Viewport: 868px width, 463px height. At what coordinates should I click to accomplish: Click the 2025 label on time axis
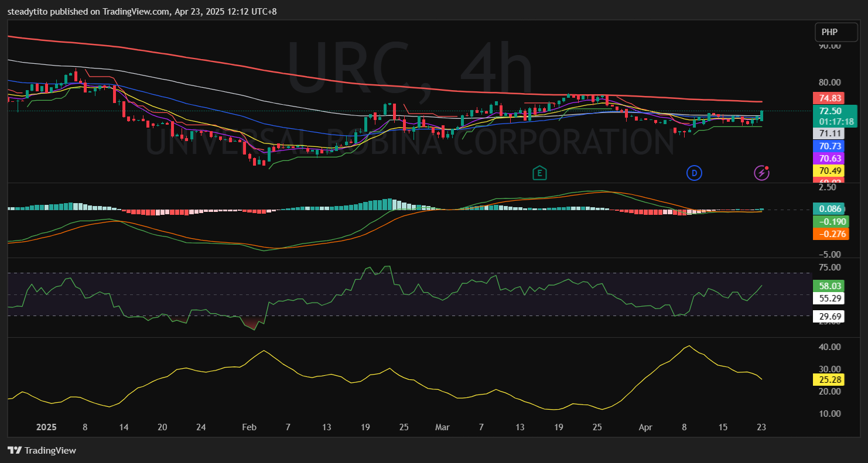coord(46,427)
